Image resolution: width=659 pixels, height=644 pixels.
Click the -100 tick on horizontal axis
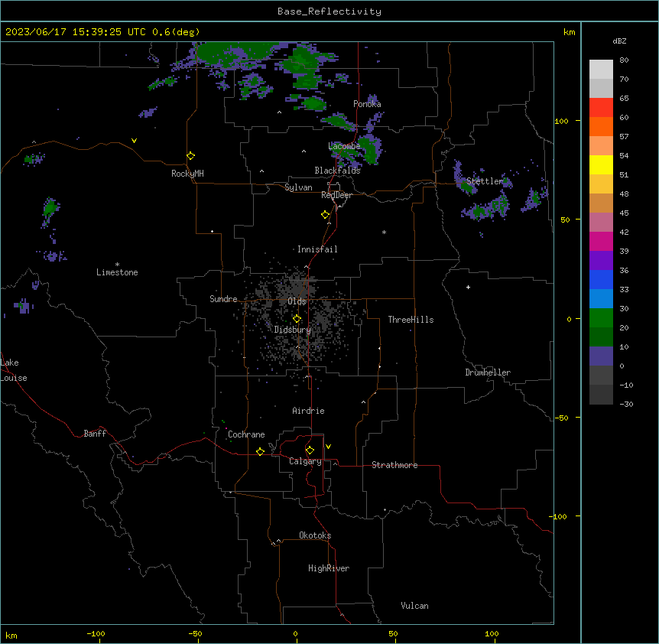click(x=96, y=633)
